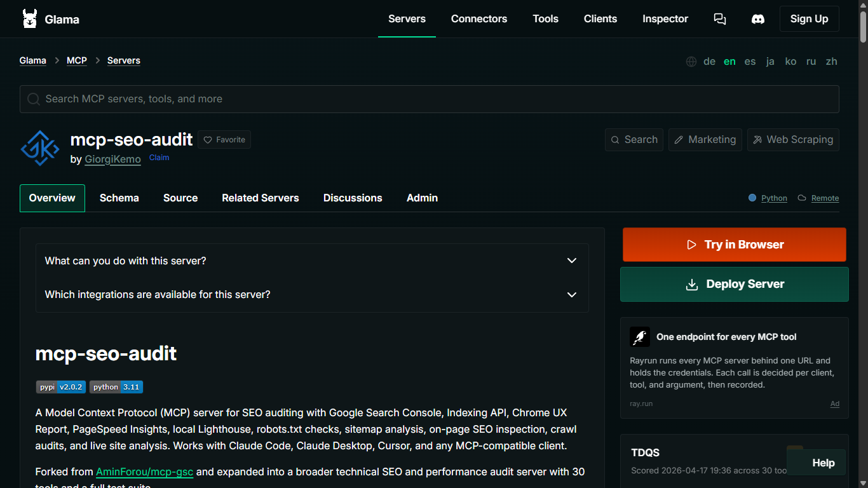Follow the Glama breadcrumb link
The height and width of the screenshot is (488, 868).
(x=33, y=61)
